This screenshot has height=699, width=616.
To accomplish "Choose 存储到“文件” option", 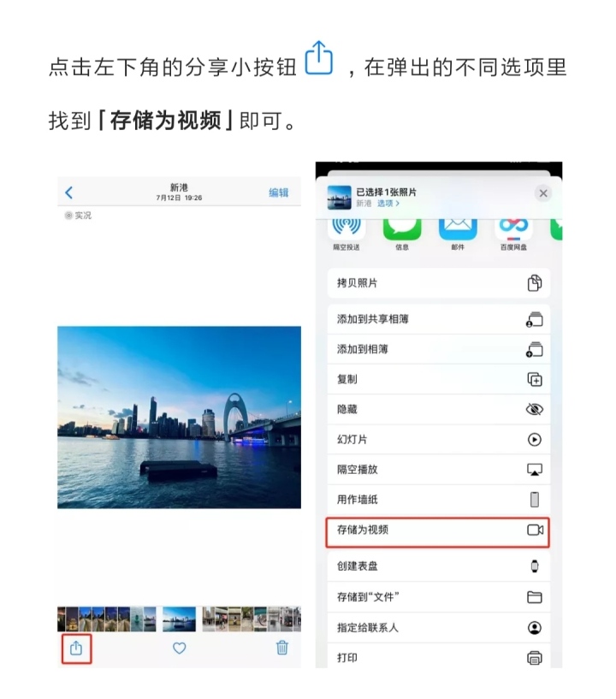I will tap(439, 597).
